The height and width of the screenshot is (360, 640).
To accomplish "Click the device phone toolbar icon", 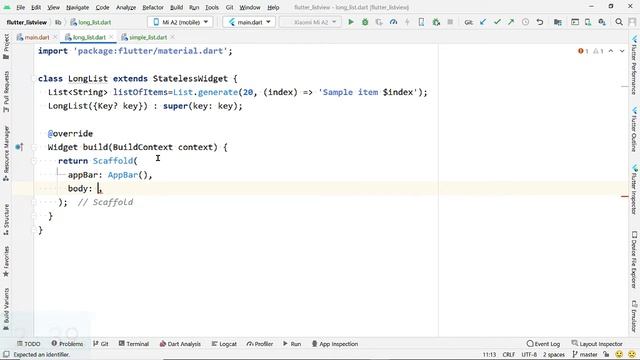I will tap(421, 22).
